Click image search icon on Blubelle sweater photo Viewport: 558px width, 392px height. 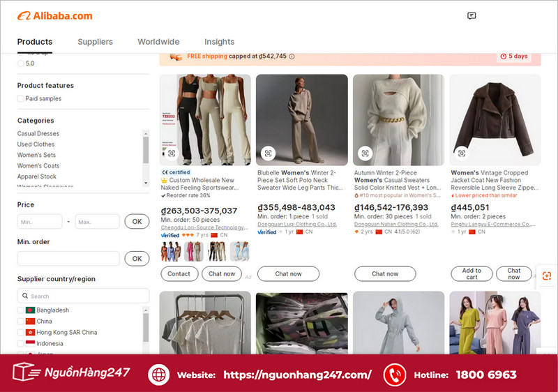pyautogui.click(x=268, y=153)
